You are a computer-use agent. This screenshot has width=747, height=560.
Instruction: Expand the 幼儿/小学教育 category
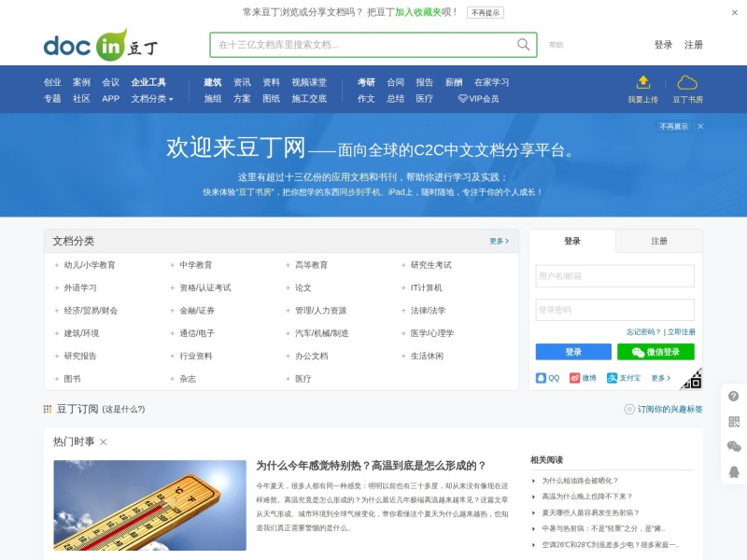(57, 265)
